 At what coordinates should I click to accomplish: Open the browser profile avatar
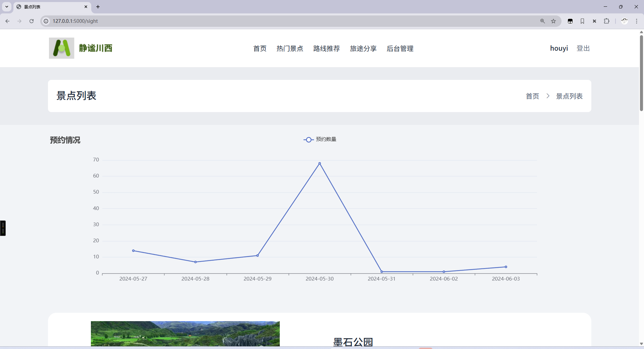click(625, 21)
